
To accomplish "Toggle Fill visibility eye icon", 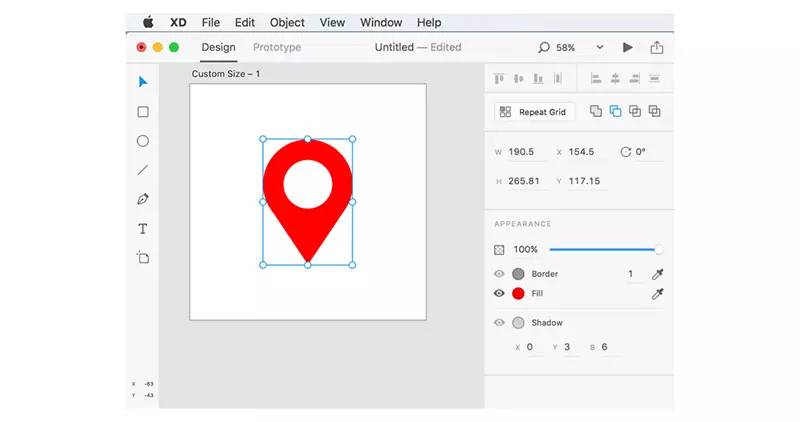I will [499, 294].
